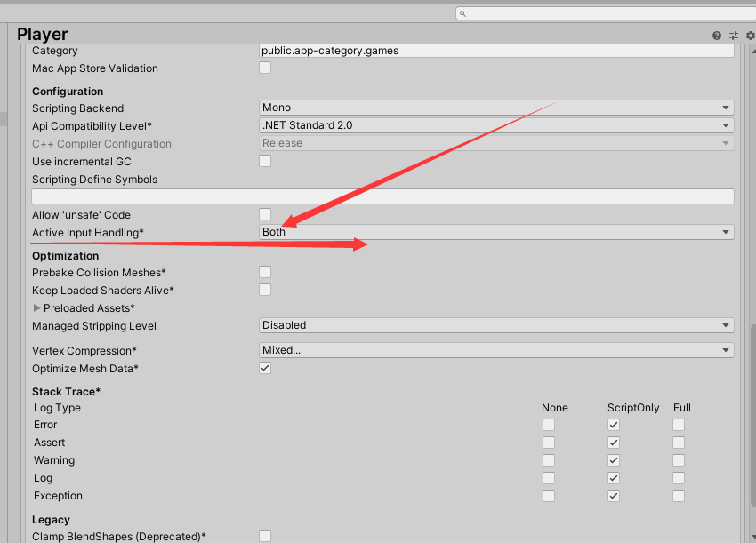Open the Api Compatibility Level dropdown
This screenshot has height=543, width=756.
point(495,125)
